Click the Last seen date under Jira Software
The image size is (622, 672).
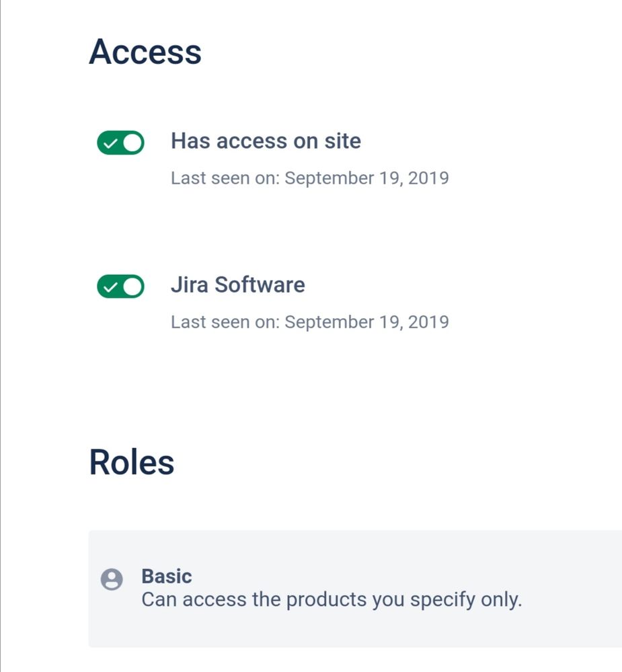pos(310,322)
